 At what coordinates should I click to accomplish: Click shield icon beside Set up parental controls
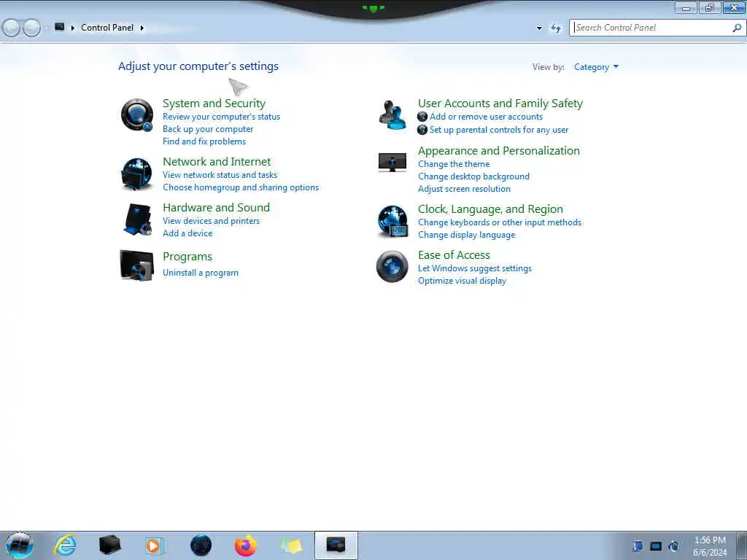[422, 130]
